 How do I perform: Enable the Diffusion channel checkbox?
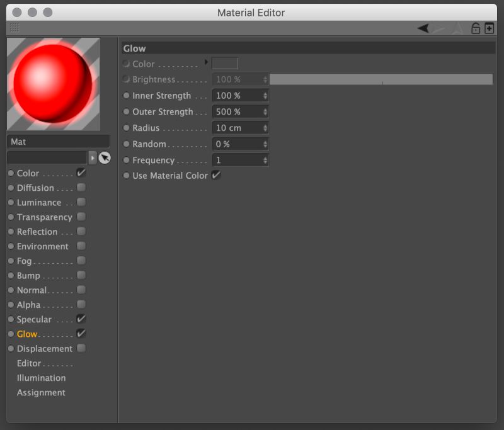[81, 187]
